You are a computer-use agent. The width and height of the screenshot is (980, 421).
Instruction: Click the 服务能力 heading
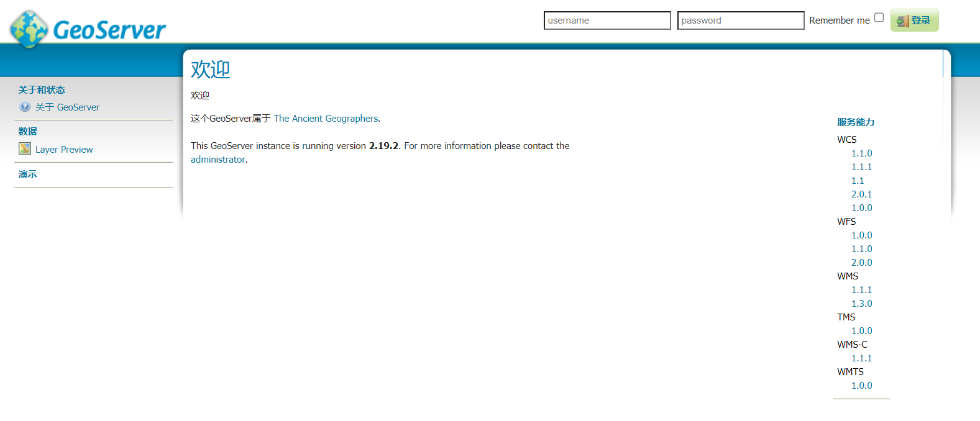pos(856,122)
